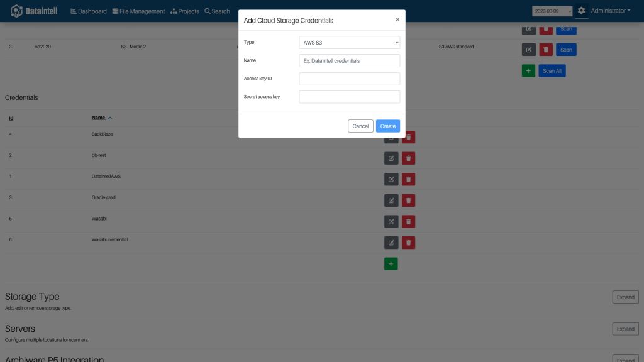Expand the Storage Type section

point(625,297)
